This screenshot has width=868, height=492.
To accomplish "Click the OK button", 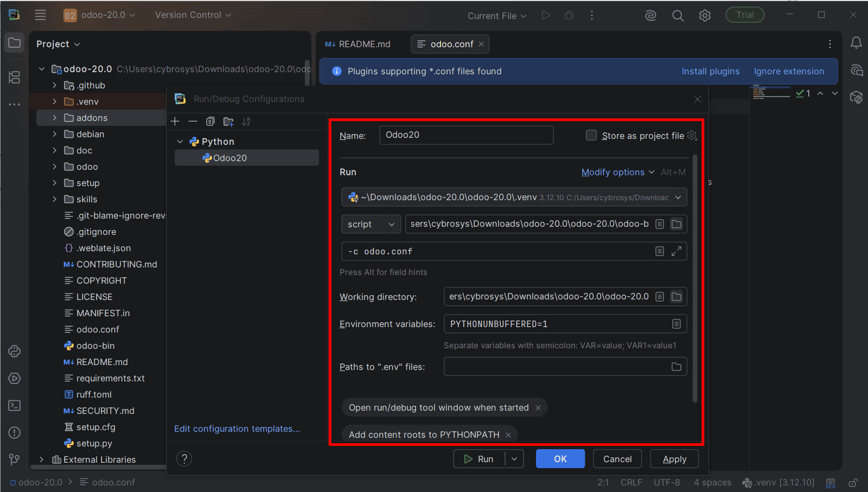I will pyautogui.click(x=560, y=459).
